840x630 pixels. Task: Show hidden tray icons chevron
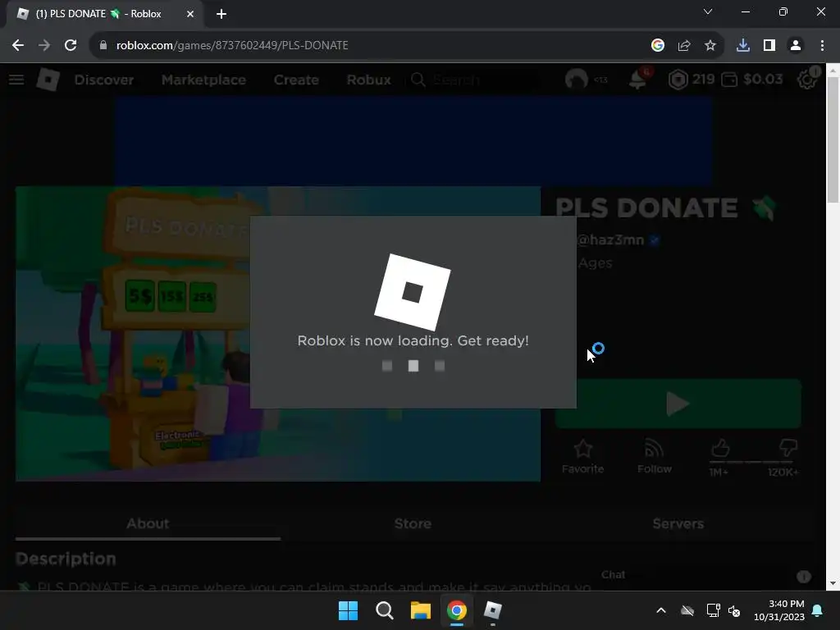pos(661,610)
